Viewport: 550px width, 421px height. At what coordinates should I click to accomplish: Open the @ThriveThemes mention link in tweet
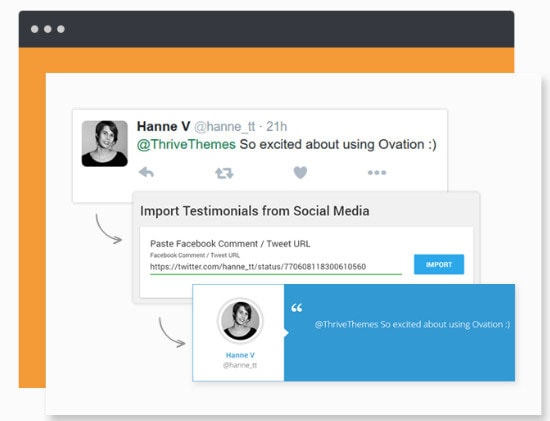pyautogui.click(x=186, y=145)
